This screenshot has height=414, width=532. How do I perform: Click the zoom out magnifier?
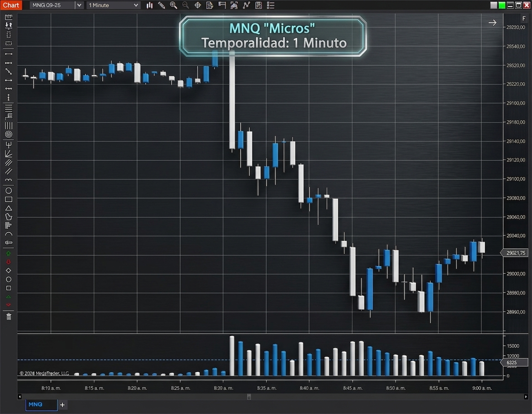(x=186, y=5)
